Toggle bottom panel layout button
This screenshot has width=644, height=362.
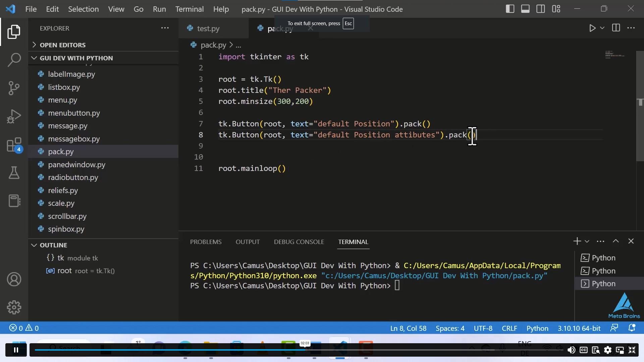525,9
